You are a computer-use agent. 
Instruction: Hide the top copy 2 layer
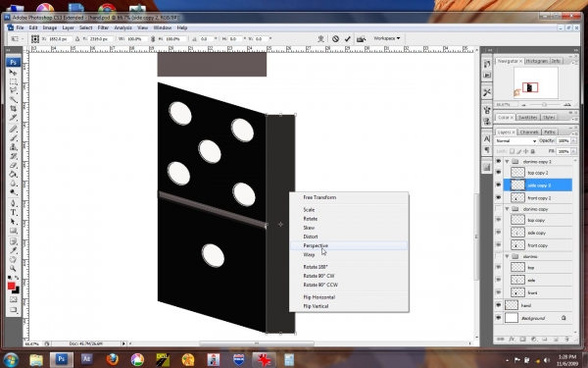point(499,173)
